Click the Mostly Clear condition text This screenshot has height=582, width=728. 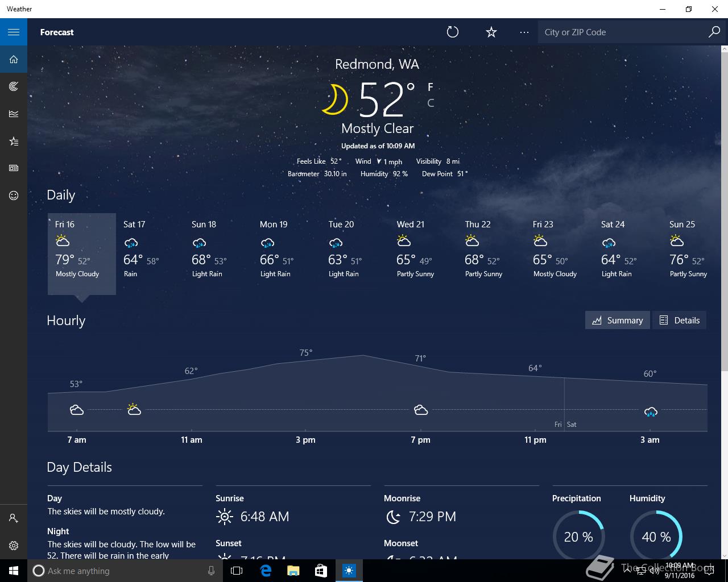coord(377,128)
